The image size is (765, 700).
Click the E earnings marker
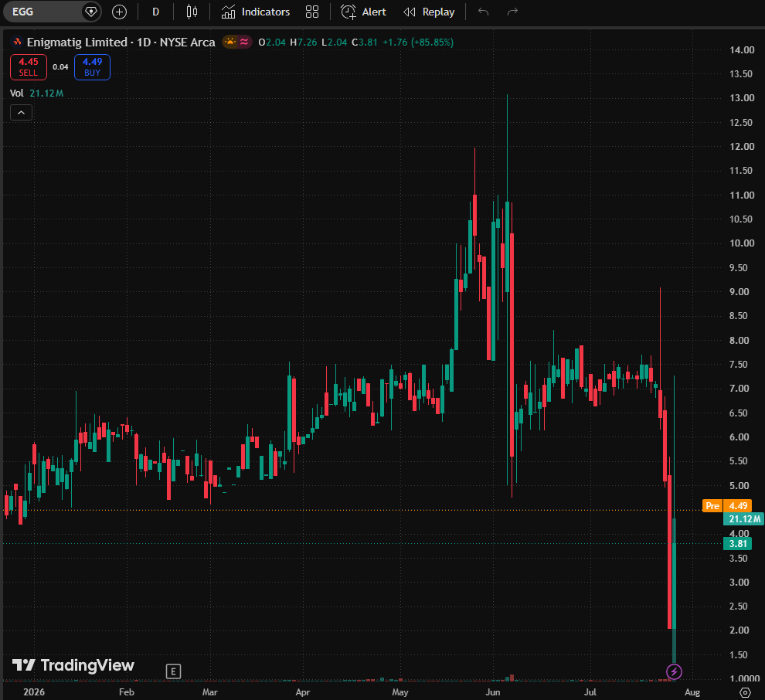tap(173, 671)
